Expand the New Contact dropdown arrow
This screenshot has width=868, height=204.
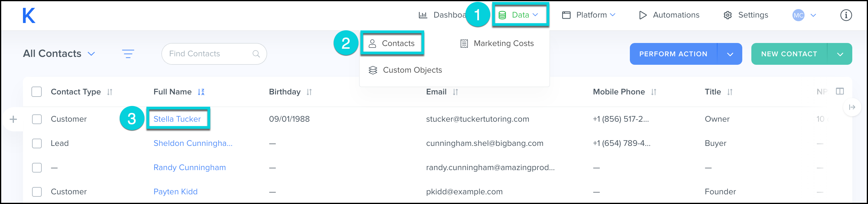point(840,54)
